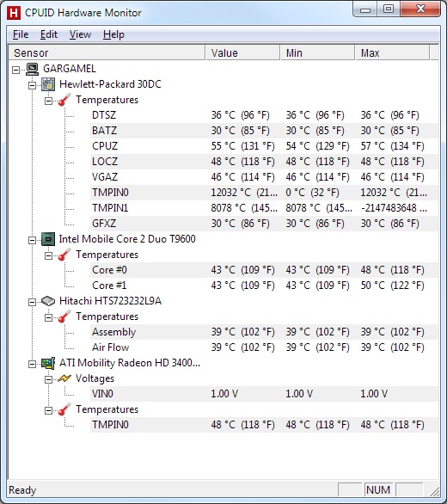Click the ATI Mobility Radeon graphics card icon
This screenshot has width=447, height=504.
(x=48, y=363)
